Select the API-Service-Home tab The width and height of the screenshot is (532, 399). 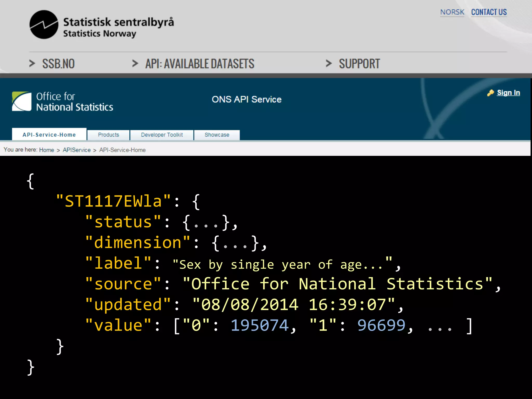[49, 135]
